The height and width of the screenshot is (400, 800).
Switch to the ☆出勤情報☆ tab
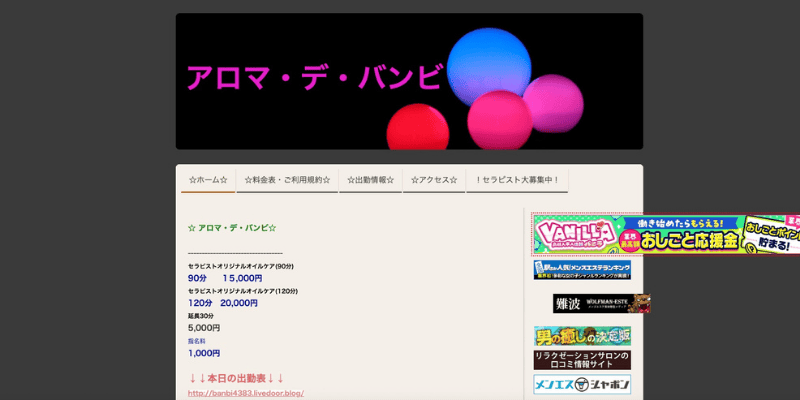point(370,181)
